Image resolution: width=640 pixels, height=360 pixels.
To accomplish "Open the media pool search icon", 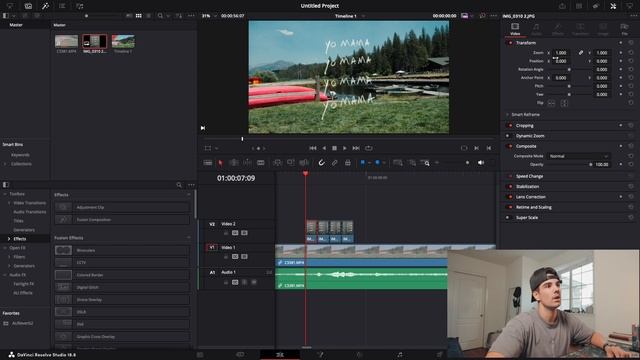I will pos(160,16).
